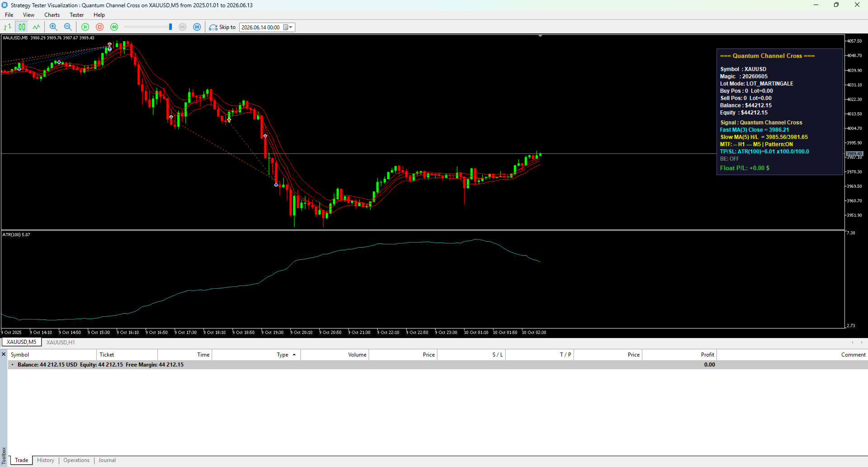Viewport: 868px width, 467px height.
Task: Zoom out of the chart
Action: pyautogui.click(x=68, y=27)
